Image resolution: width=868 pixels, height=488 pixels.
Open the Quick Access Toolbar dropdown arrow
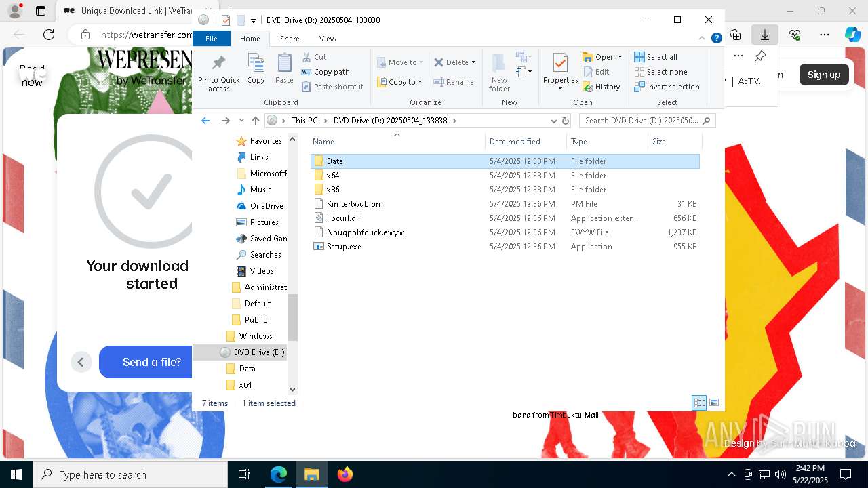pos(253,20)
